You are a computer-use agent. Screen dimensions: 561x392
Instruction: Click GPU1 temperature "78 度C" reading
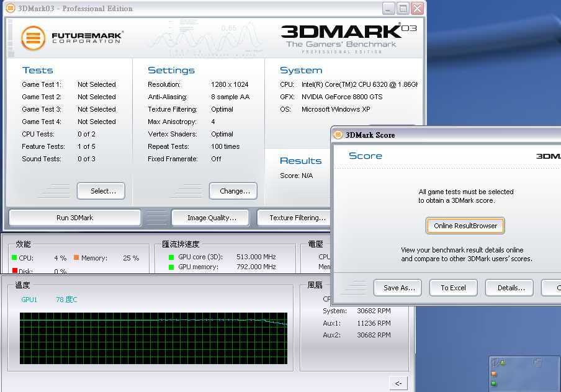pyautogui.click(x=66, y=300)
